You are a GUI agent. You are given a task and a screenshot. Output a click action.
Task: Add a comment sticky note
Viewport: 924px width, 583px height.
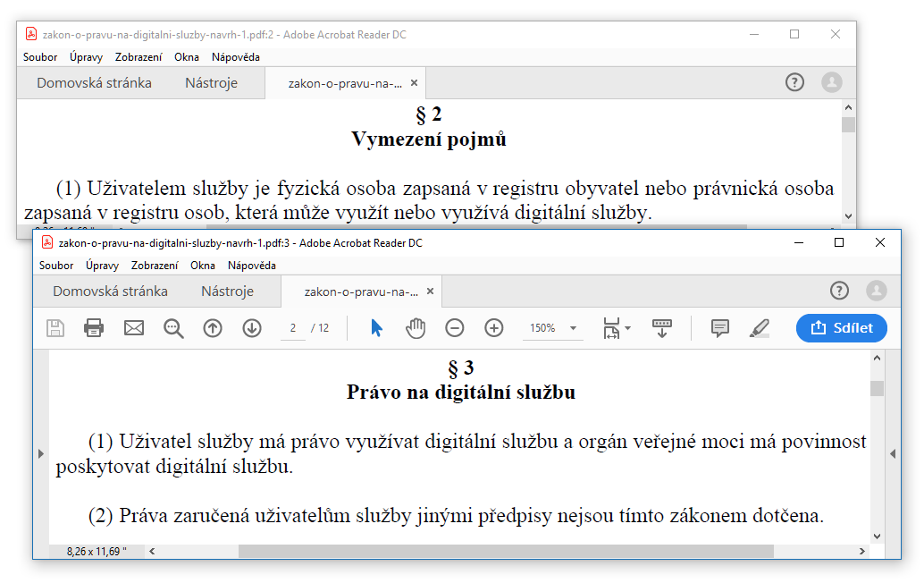click(x=720, y=328)
